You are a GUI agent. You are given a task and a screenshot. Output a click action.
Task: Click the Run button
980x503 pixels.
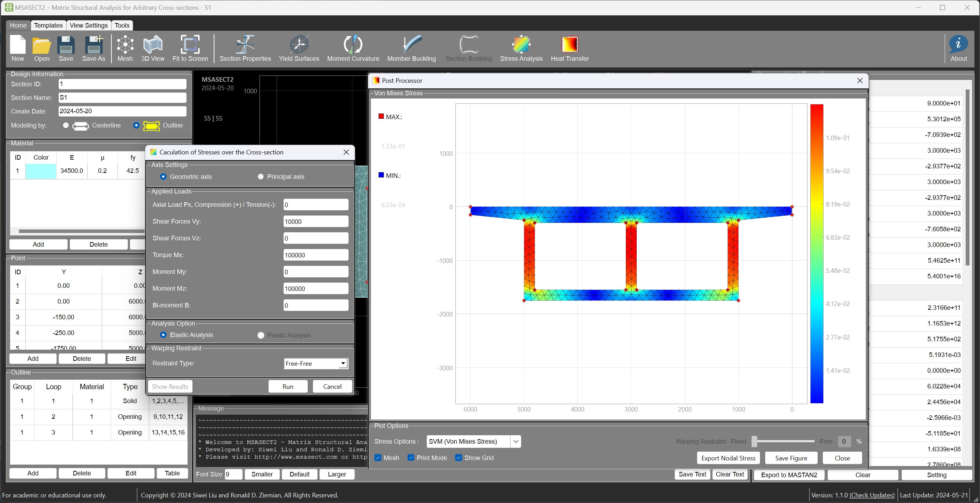[x=288, y=386]
